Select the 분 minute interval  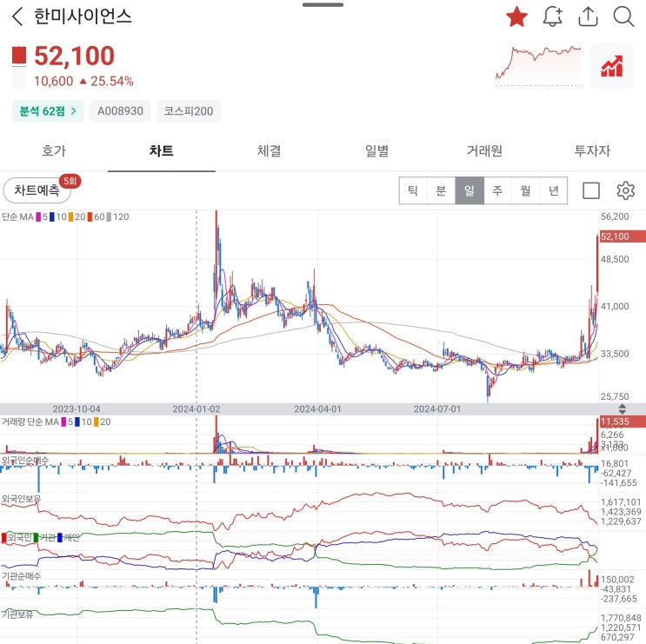tap(441, 190)
